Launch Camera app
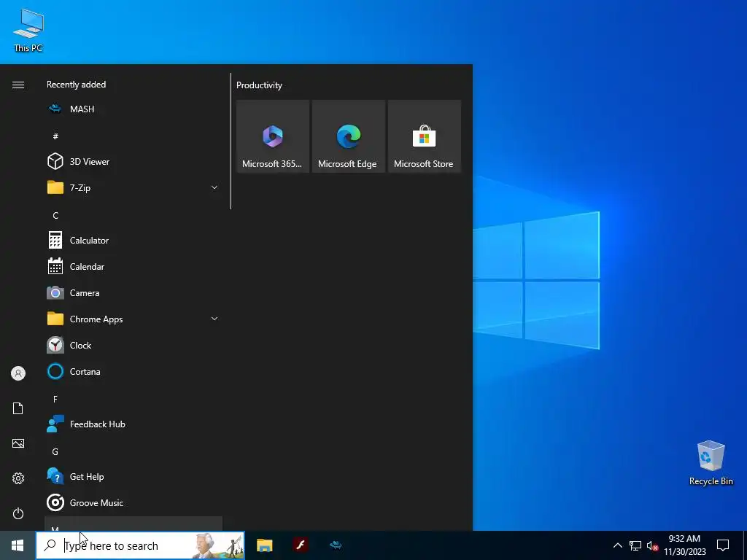The width and height of the screenshot is (747, 560). (133, 293)
